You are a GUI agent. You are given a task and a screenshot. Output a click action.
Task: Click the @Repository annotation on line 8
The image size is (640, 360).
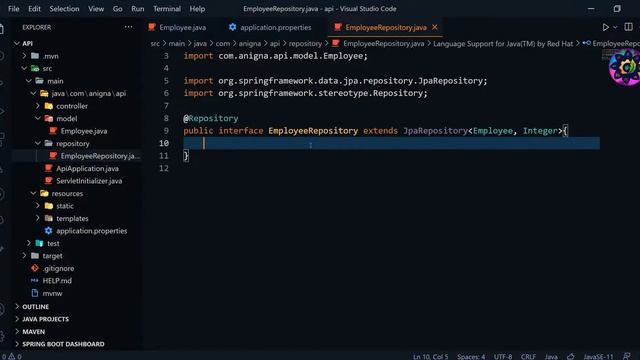tap(211, 118)
